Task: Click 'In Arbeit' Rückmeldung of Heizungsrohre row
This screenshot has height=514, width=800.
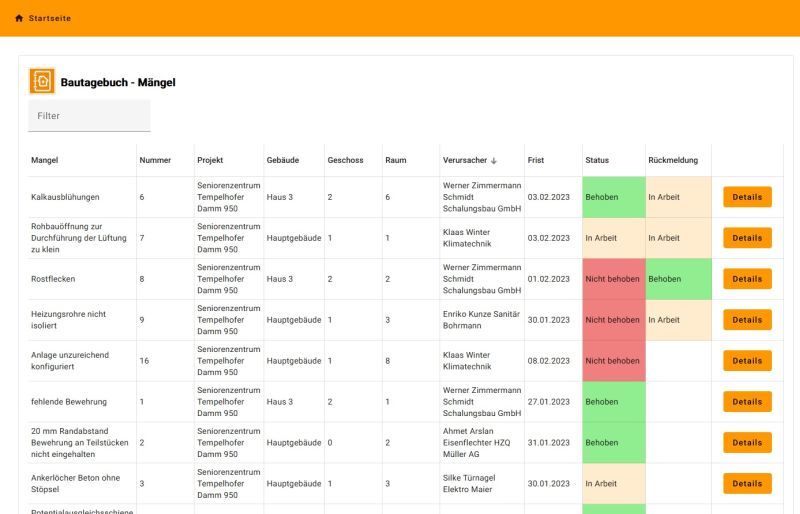Action: (x=679, y=320)
